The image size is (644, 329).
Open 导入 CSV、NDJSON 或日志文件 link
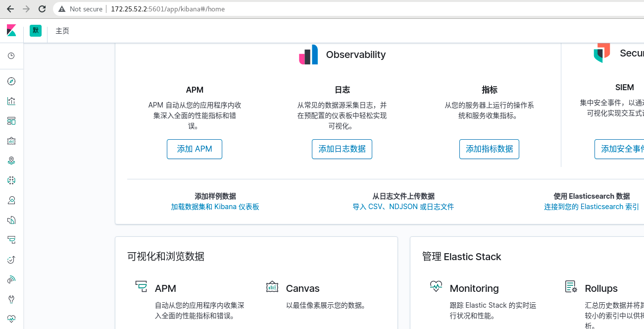[403, 207]
